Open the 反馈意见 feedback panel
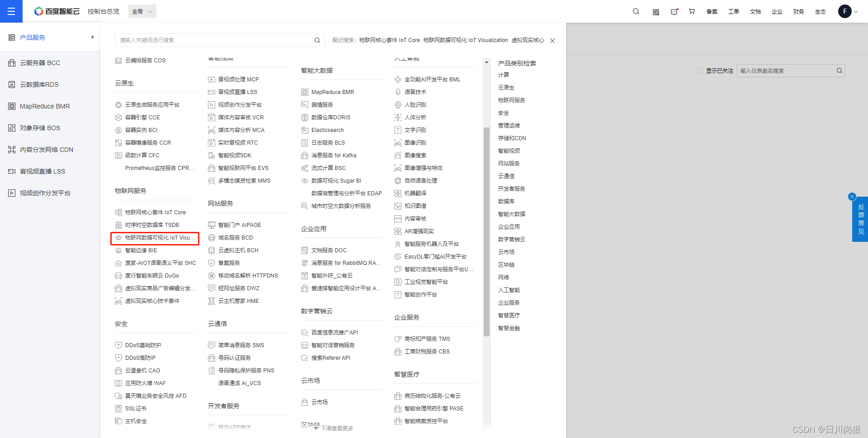This screenshot has height=438, width=868. [x=860, y=219]
